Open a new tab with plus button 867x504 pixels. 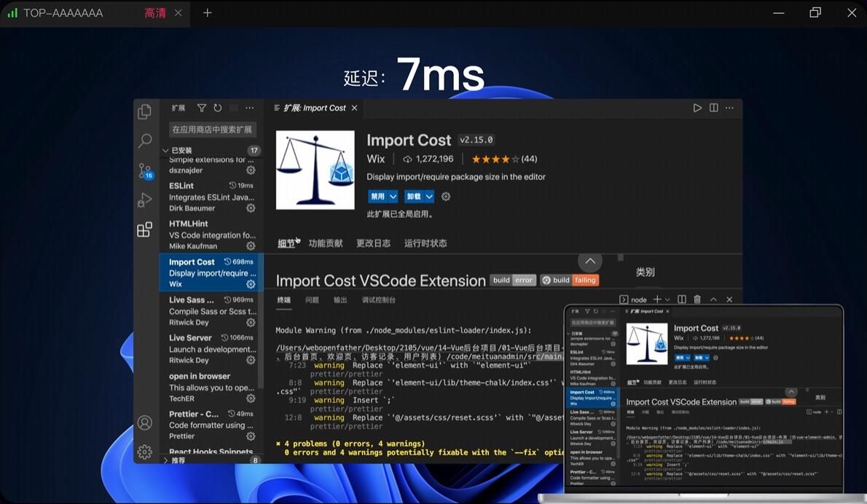click(208, 12)
